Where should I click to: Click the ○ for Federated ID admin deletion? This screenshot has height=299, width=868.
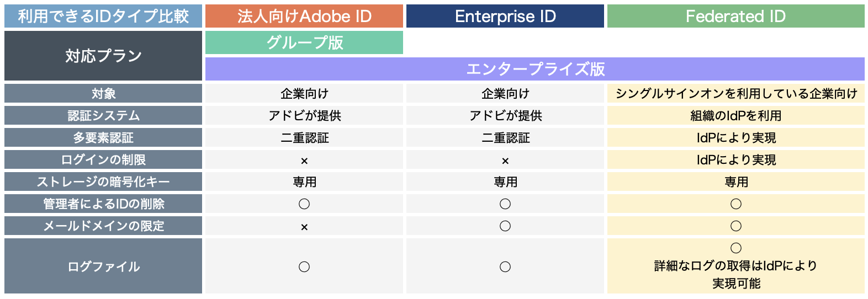[x=736, y=204]
